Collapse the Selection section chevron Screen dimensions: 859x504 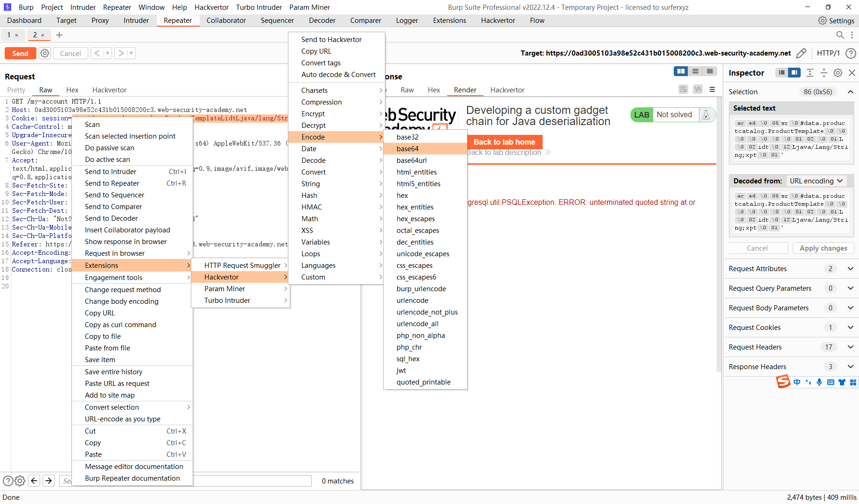851,92
